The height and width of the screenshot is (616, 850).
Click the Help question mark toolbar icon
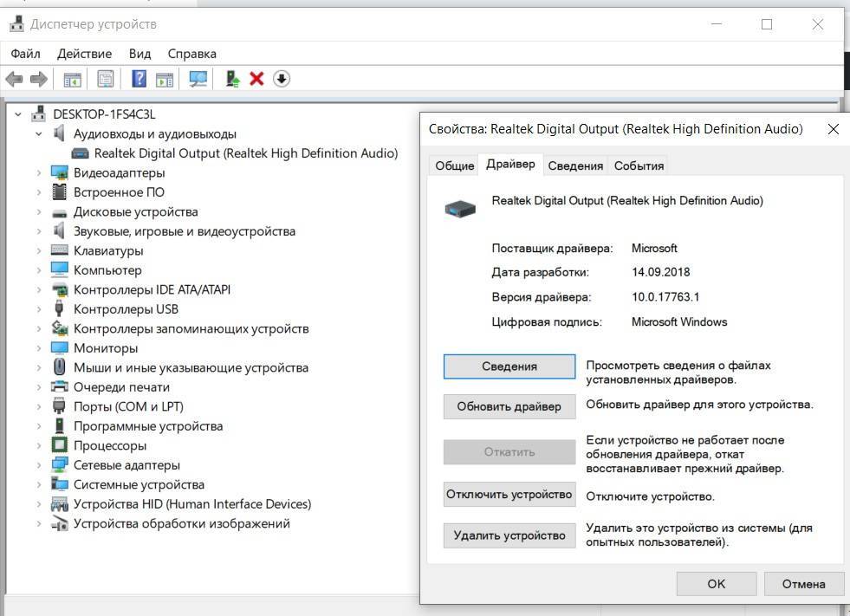[139, 79]
